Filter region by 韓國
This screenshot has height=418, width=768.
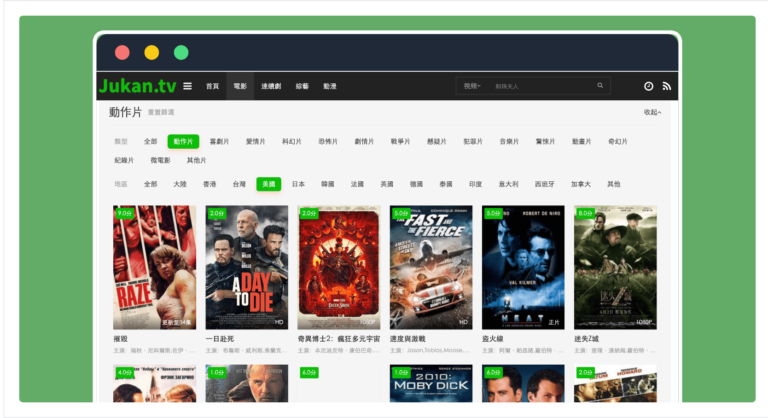328,184
